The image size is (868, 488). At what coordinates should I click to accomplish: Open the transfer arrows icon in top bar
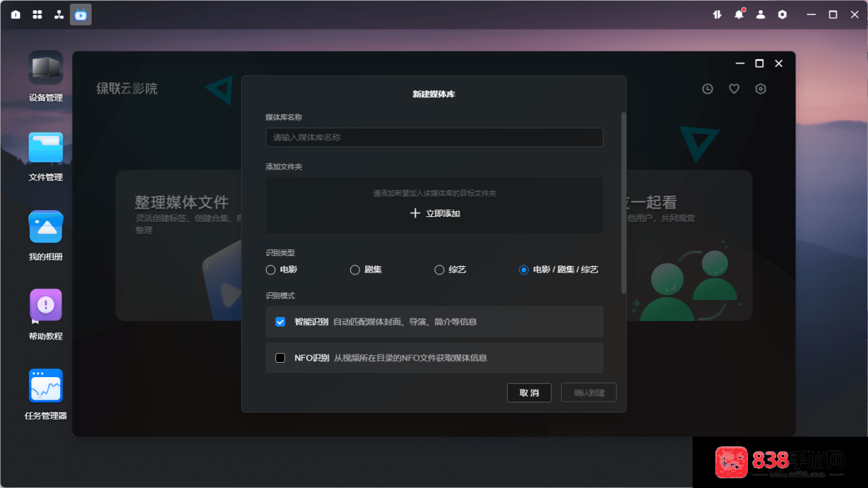coord(717,14)
